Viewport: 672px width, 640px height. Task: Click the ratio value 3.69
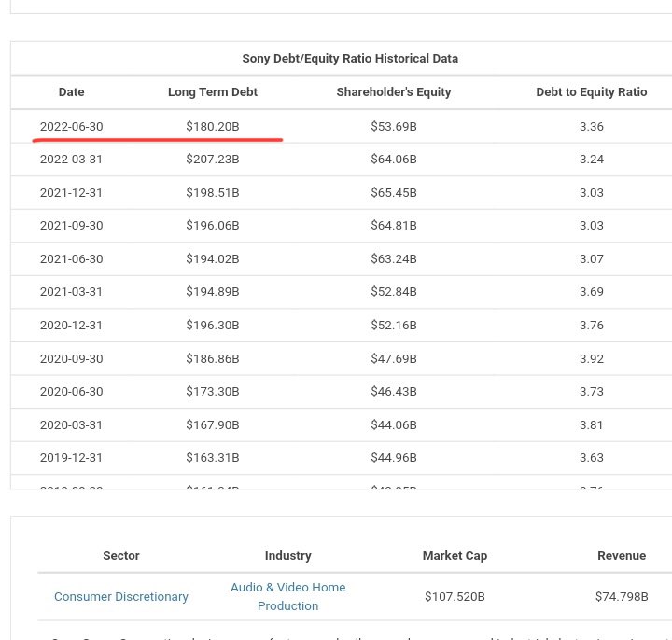592,292
